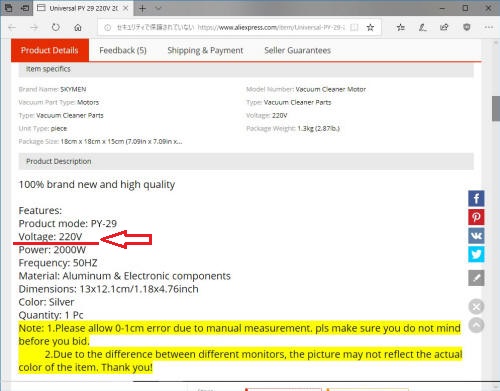Jump back to top of page arrow
Viewport: 500px width, 391px height.
(476, 325)
